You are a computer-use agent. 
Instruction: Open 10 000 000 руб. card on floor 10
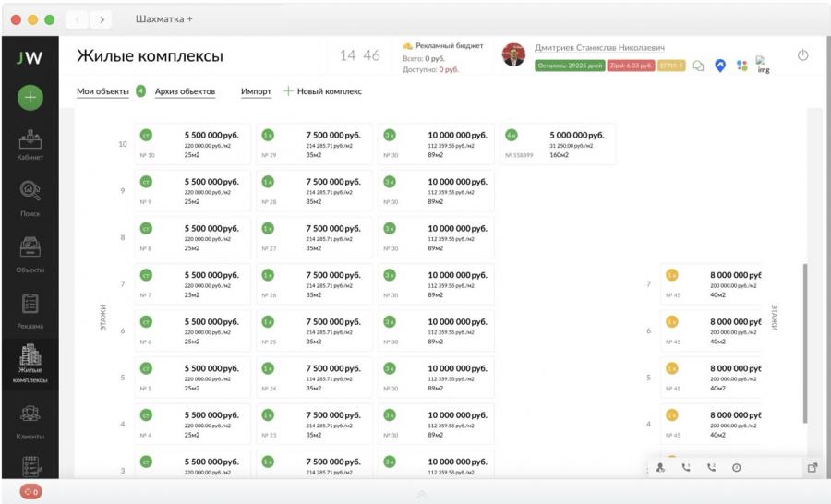tap(436, 144)
